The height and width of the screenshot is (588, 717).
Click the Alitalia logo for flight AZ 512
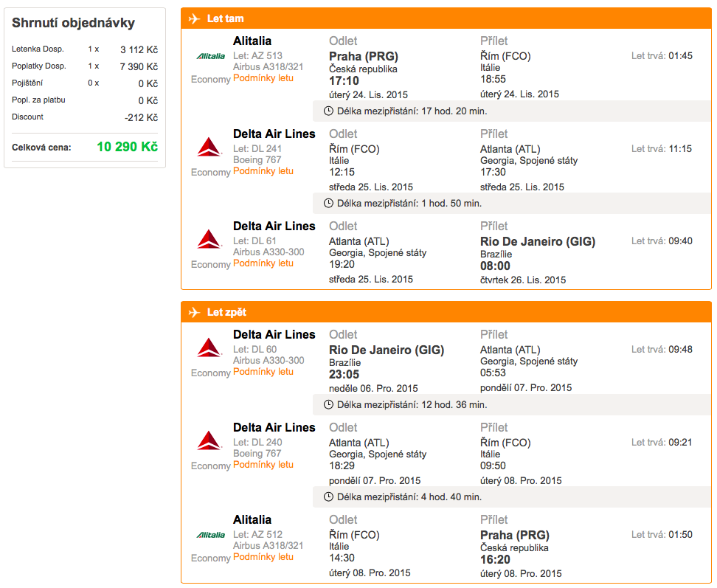(210, 535)
